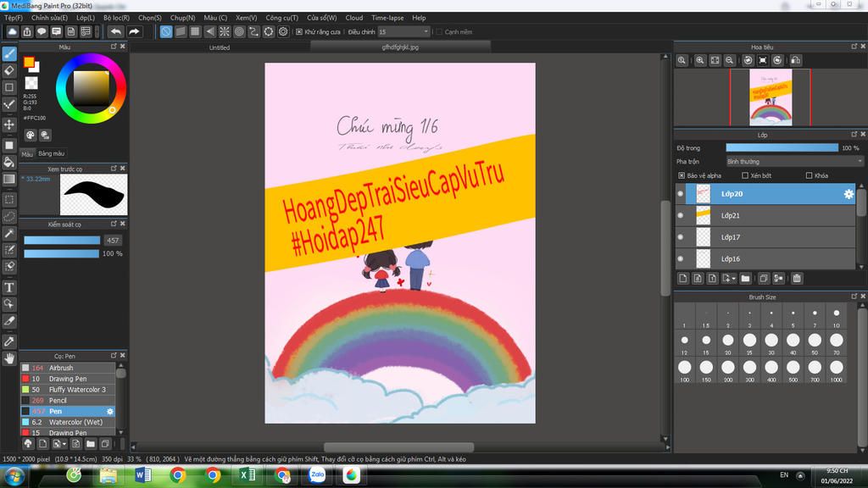This screenshot has width=868, height=488.
Task: Click the orange foreground color swatch
Action: (x=30, y=63)
